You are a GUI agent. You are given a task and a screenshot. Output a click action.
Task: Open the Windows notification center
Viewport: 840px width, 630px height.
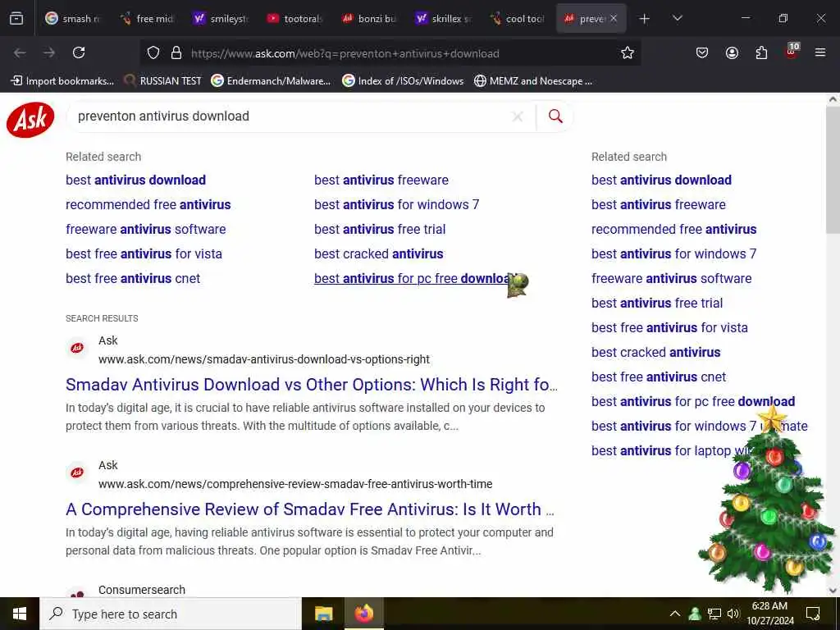(x=813, y=614)
